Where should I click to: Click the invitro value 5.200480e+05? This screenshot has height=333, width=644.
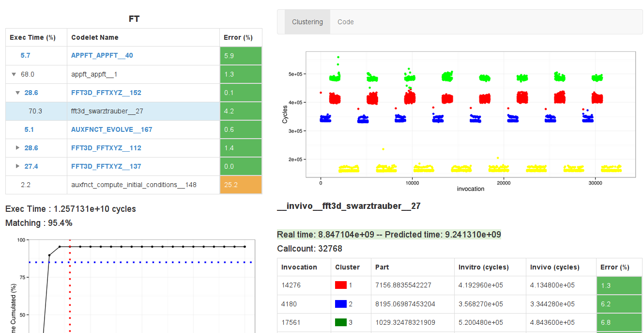(x=481, y=322)
